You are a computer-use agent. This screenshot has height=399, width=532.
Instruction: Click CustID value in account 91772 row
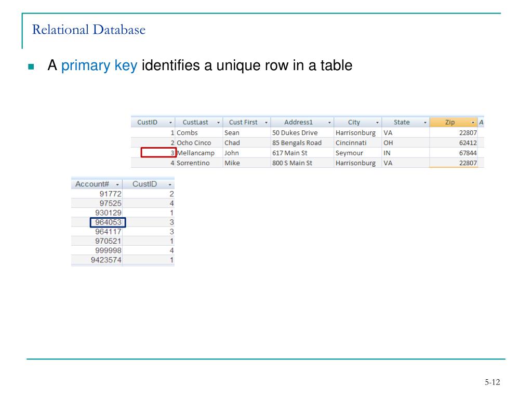[148, 194]
